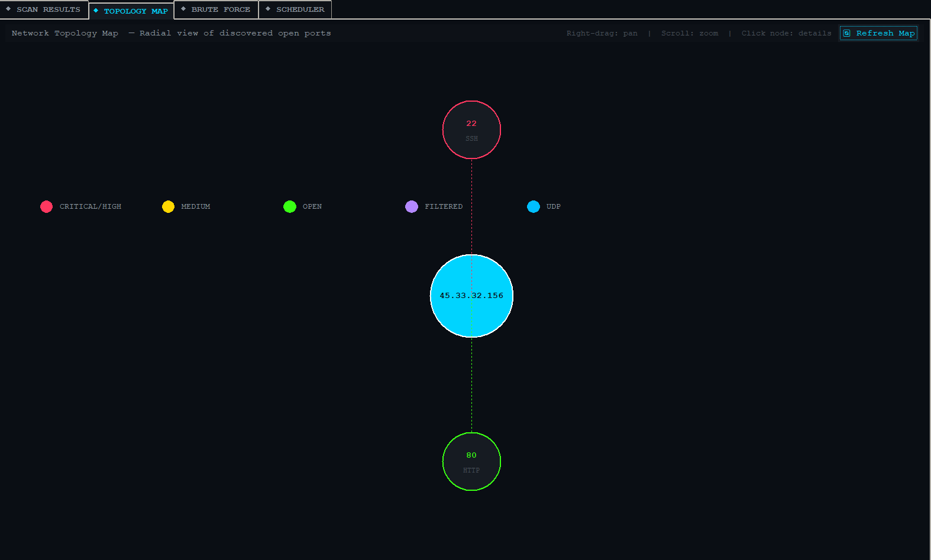Click the 'Network Topology Map' heading text
The width and height of the screenshot is (931, 560).
(x=65, y=33)
